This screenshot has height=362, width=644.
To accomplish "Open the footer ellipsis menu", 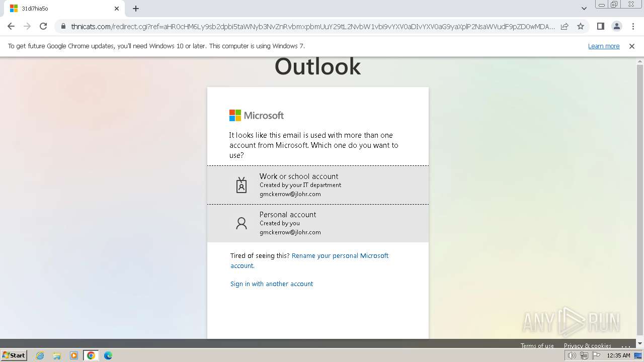I will [626, 346].
